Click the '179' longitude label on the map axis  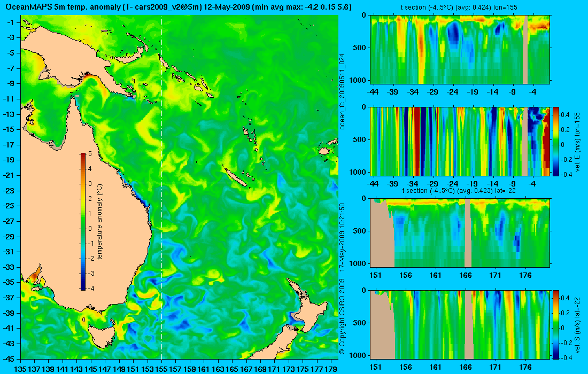pyautogui.click(x=331, y=369)
